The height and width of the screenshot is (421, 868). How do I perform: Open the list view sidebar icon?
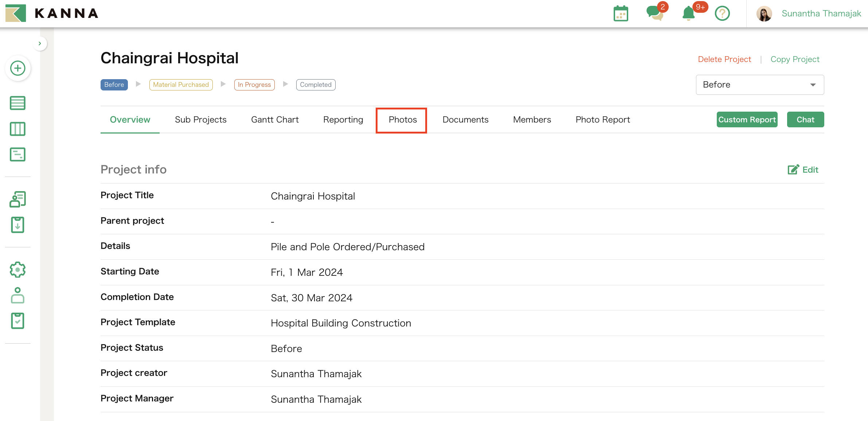point(17,103)
